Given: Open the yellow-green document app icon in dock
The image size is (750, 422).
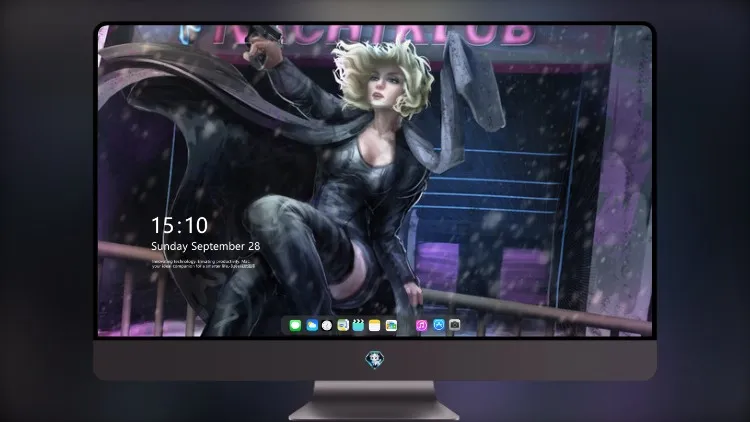Looking at the screenshot, I should click(x=343, y=326).
